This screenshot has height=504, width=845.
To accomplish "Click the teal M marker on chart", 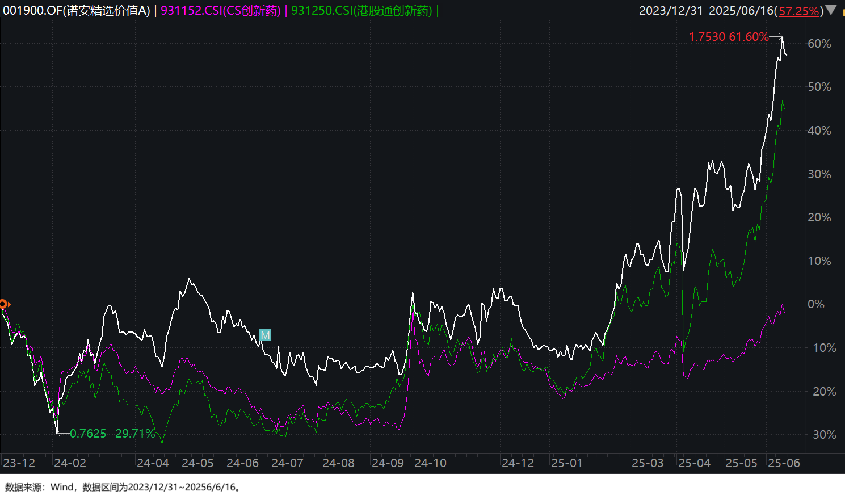I will 265,335.
